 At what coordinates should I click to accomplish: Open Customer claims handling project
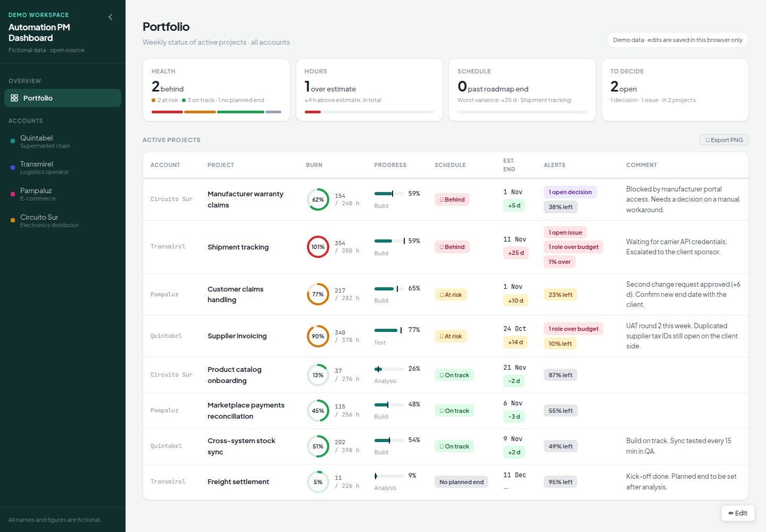pyautogui.click(x=236, y=294)
